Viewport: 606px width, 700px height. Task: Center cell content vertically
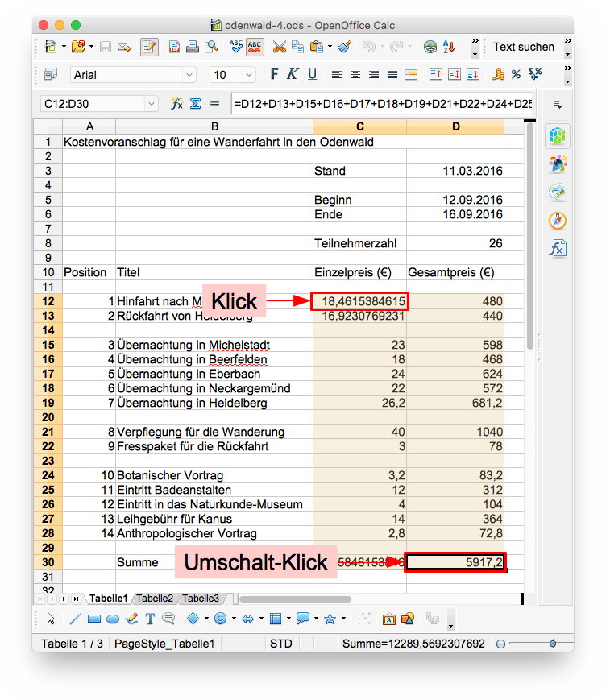454,75
